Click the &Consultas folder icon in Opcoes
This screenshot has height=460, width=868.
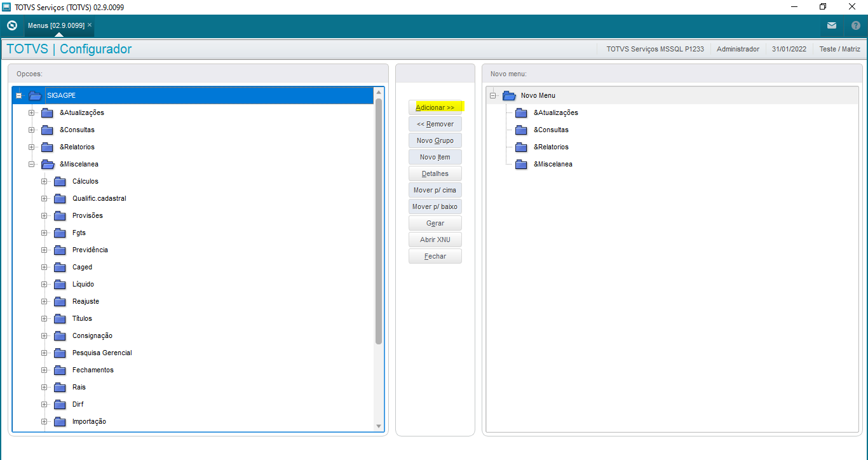coord(48,130)
